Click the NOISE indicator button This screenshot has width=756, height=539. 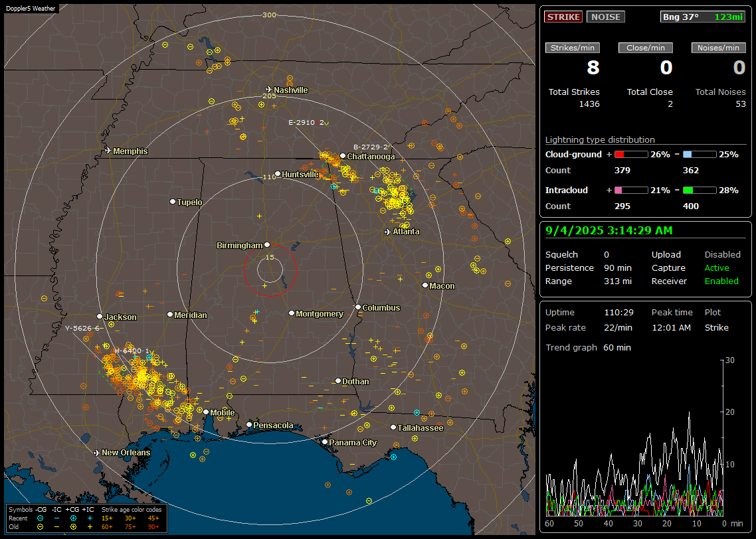tap(606, 17)
